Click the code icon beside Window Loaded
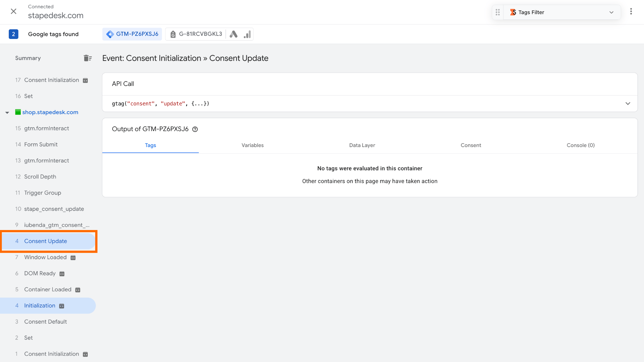Screen dimensions: 644x362 [73, 258]
